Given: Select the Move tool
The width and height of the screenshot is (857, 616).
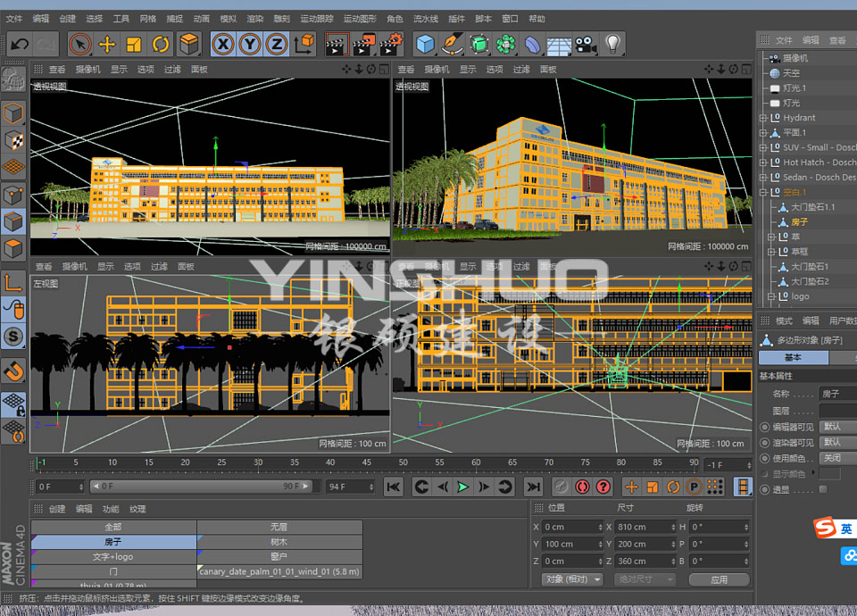Looking at the screenshot, I should 107,44.
